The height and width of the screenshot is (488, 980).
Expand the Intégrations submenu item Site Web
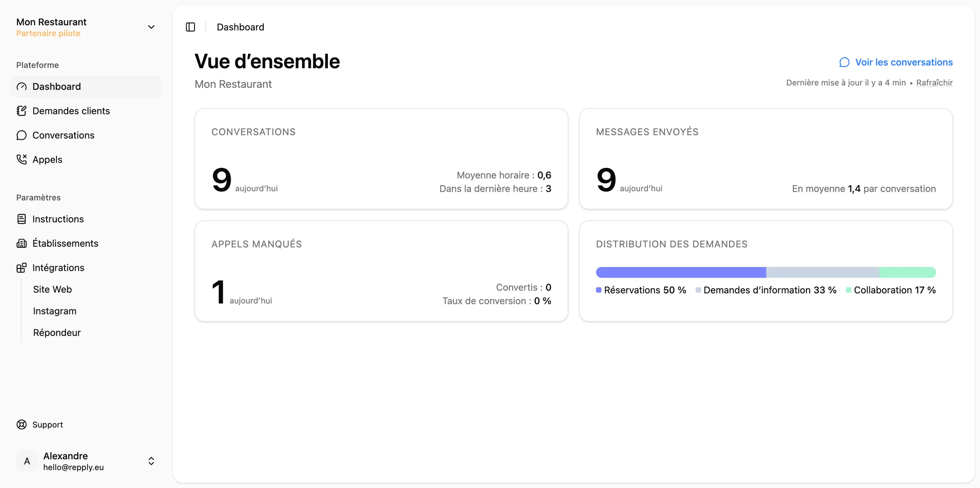pyautogui.click(x=53, y=289)
